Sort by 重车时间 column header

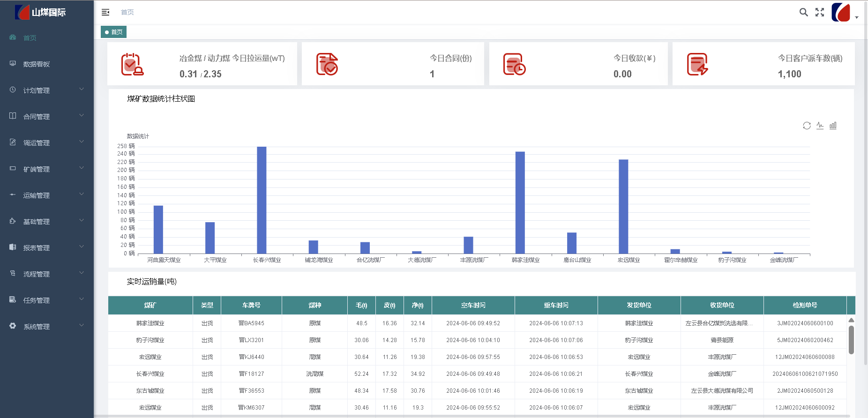click(x=556, y=306)
